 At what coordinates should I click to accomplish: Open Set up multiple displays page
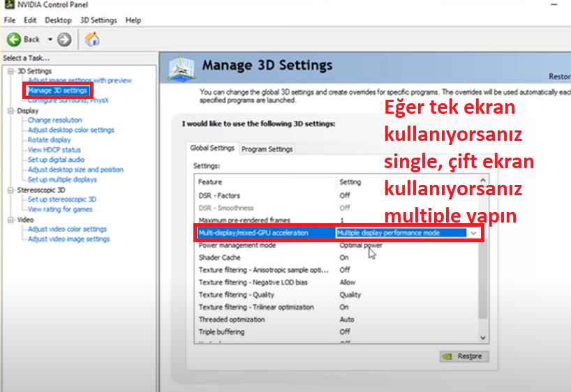coord(62,179)
